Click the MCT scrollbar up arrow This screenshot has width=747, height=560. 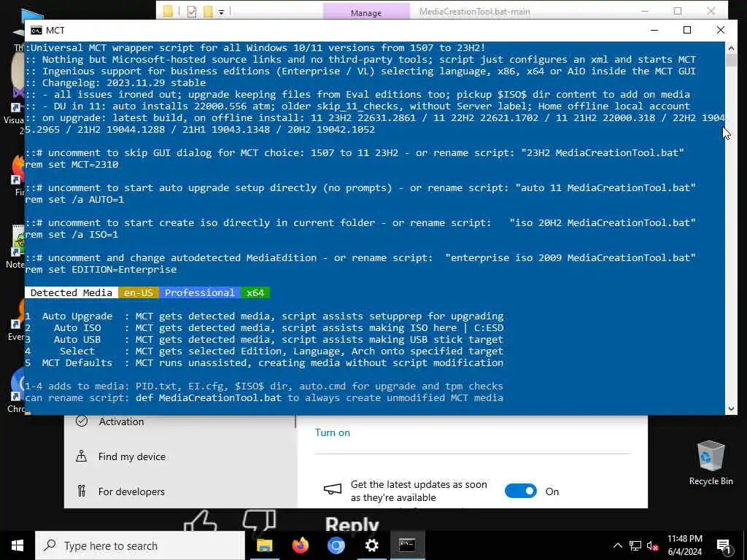731,48
